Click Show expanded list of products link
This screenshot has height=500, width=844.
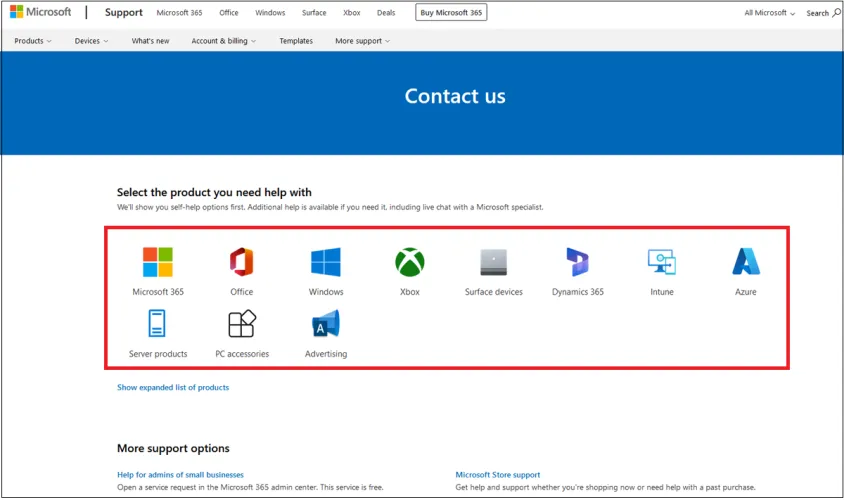click(x=173, y=387)
